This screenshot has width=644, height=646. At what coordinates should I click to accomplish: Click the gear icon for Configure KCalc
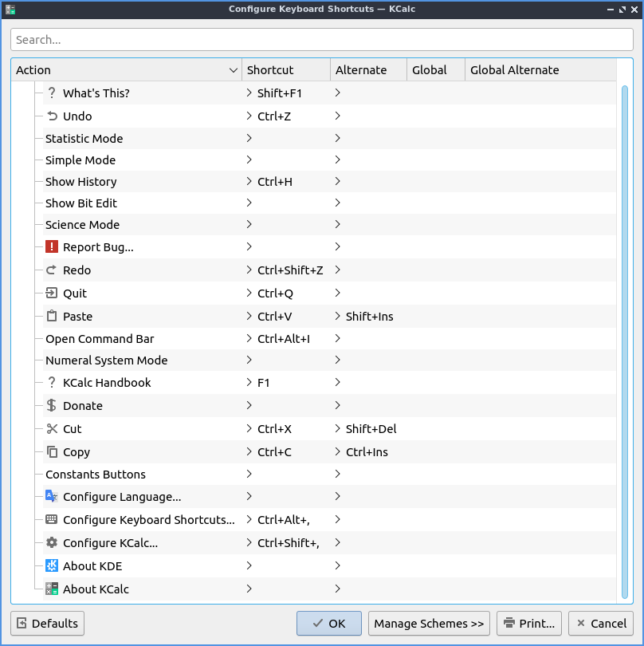[x=53, y=543]
